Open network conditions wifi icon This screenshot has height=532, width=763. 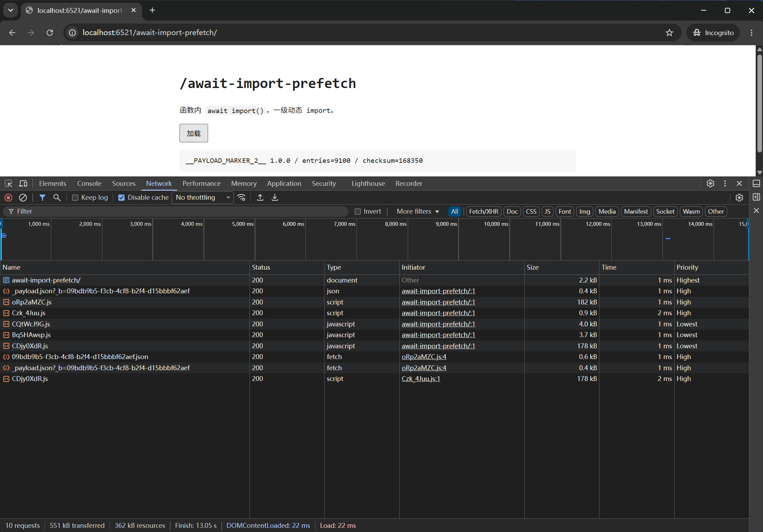pos(241,198)
